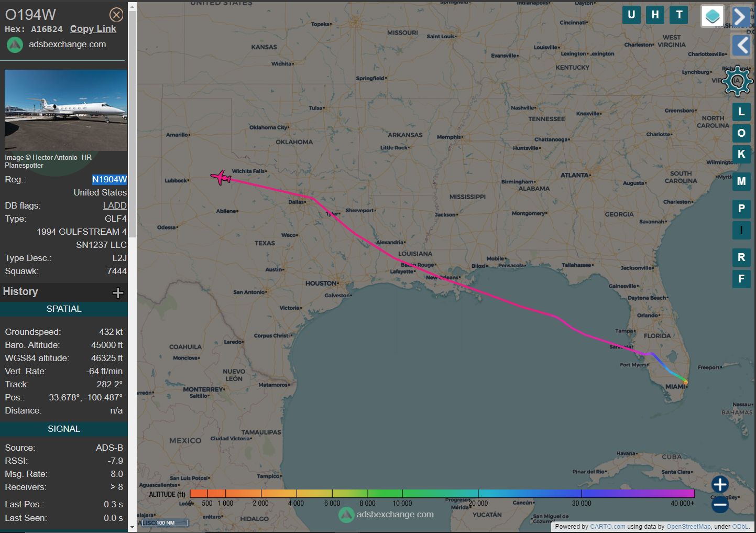Click the Squawk value 7444
Viewport: 756px width, 533px height.
[x=117, y=271]
